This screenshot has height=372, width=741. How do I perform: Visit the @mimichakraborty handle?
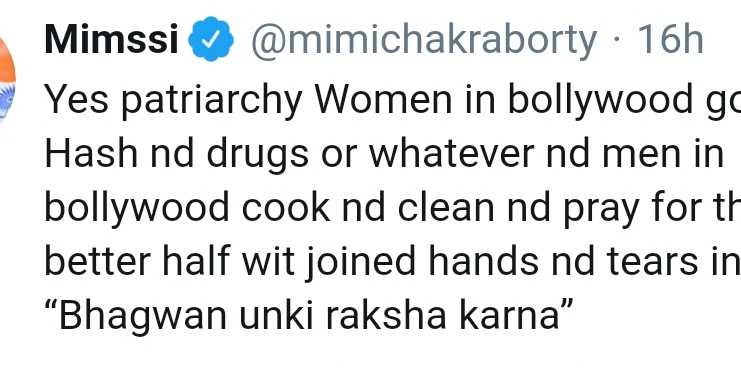point(424,41)
